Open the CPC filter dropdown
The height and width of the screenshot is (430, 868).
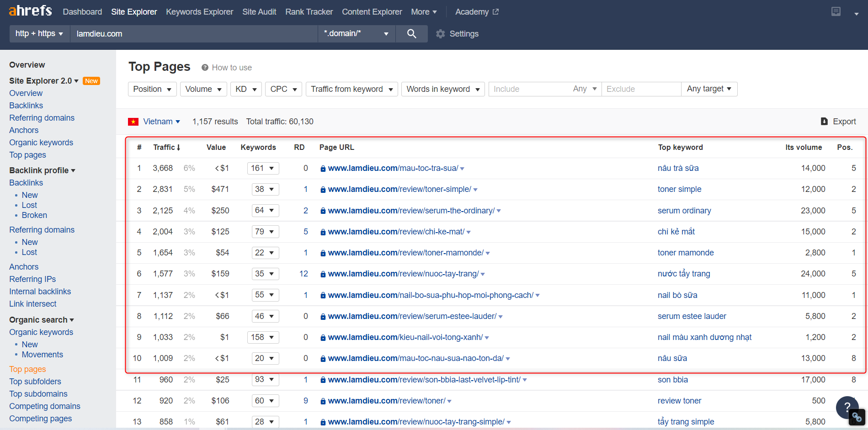283,89
